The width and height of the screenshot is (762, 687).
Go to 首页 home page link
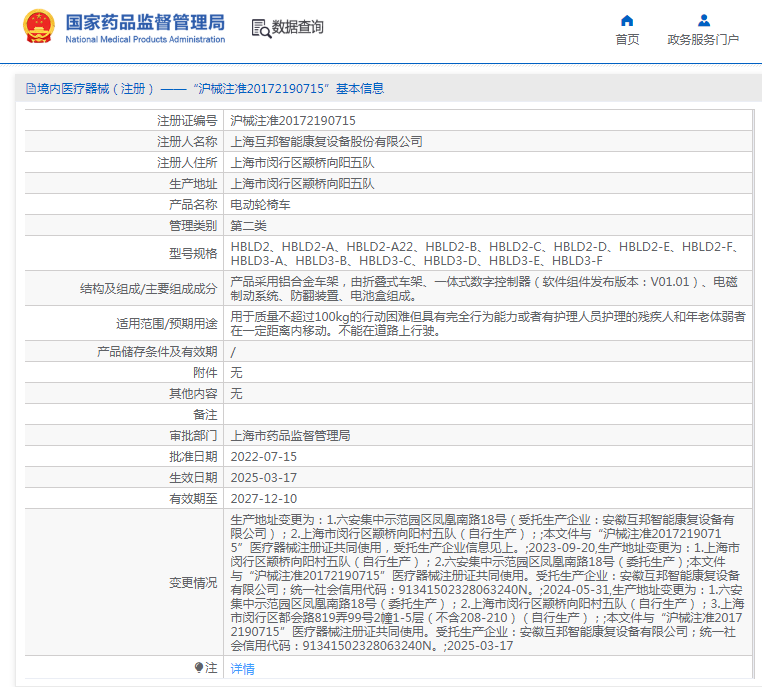point(627,39)
